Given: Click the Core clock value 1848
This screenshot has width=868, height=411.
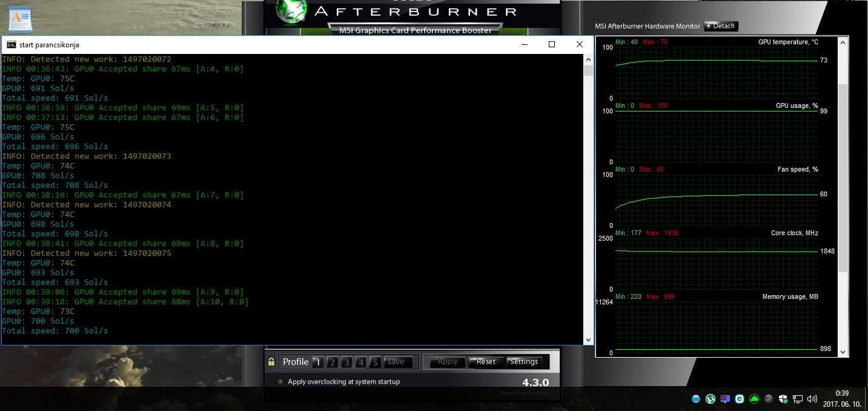Looking at the screenshot, I should pos(827,251).
